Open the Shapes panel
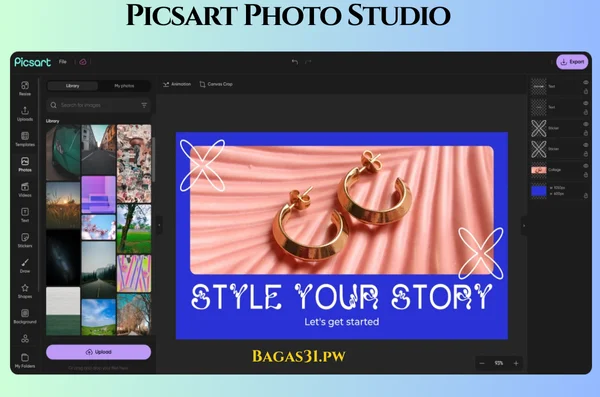This screenshot has width=600, height=397. pyautogui.click(x=25, y=291)
